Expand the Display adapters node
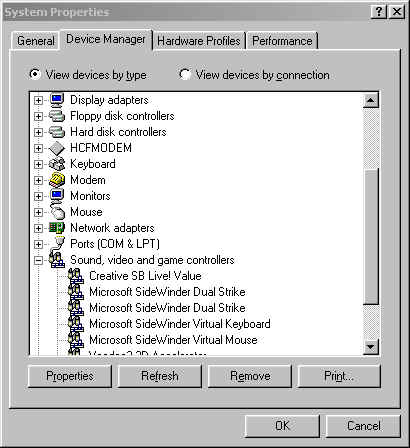410x448 pixels. (x=38, y=100)
